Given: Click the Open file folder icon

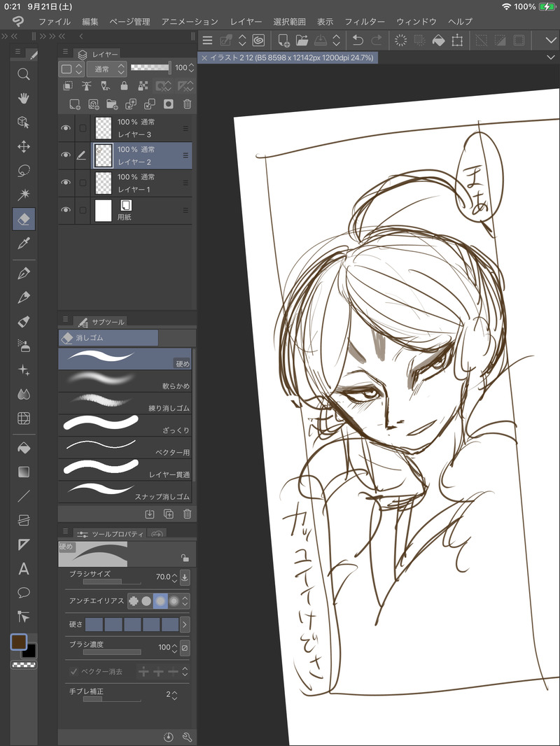Looking at the screenshot, I should [302, 41].
